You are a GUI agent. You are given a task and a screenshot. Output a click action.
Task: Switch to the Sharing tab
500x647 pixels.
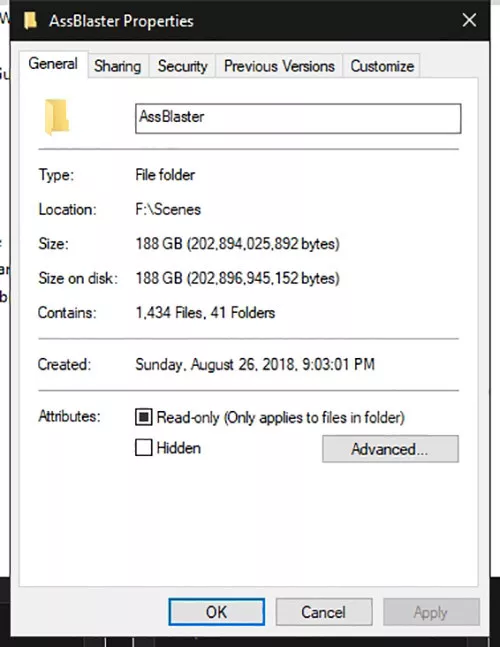(118, 66)
